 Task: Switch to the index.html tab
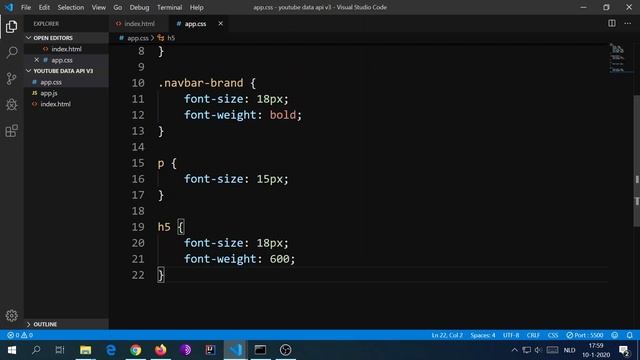(139, 24)
